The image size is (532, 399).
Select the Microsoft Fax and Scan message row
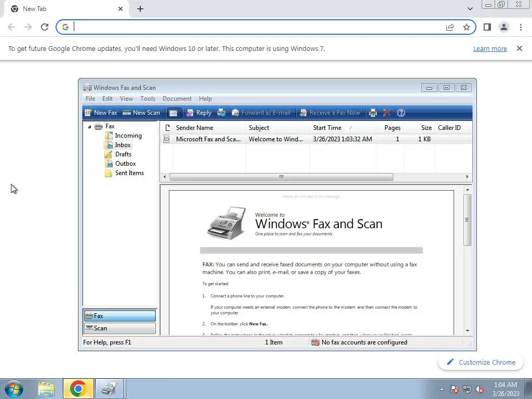[x=316, y=139]
